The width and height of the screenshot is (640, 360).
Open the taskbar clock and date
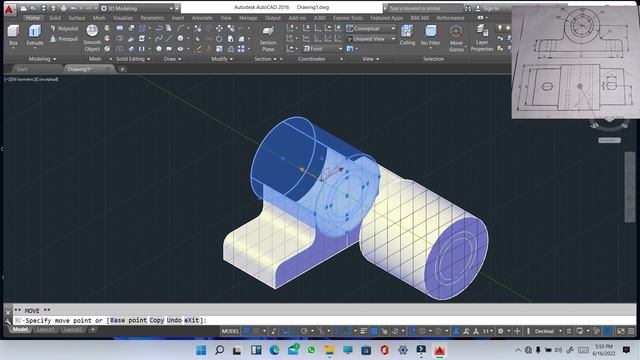pyautogui.click(x=604, y=350)
